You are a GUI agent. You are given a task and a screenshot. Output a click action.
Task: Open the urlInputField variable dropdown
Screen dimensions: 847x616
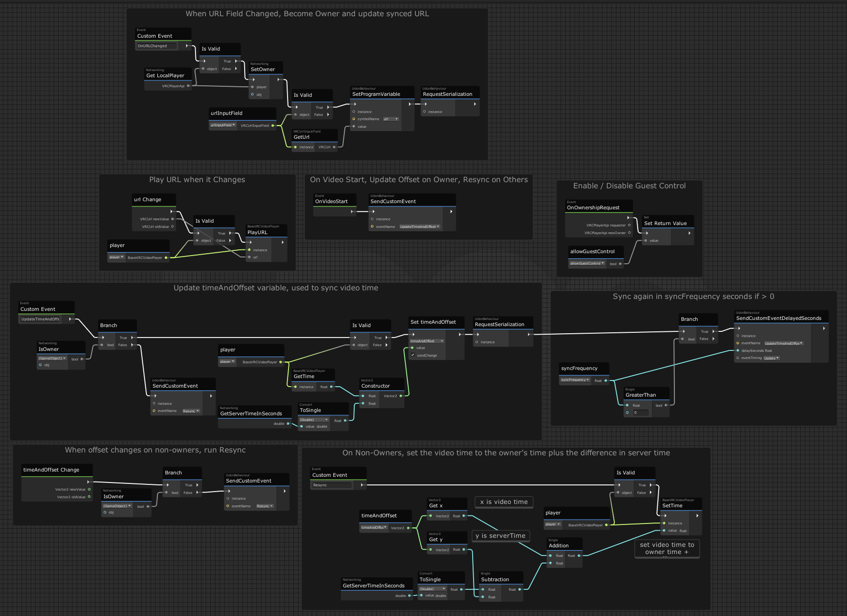(x=223, y=125)
